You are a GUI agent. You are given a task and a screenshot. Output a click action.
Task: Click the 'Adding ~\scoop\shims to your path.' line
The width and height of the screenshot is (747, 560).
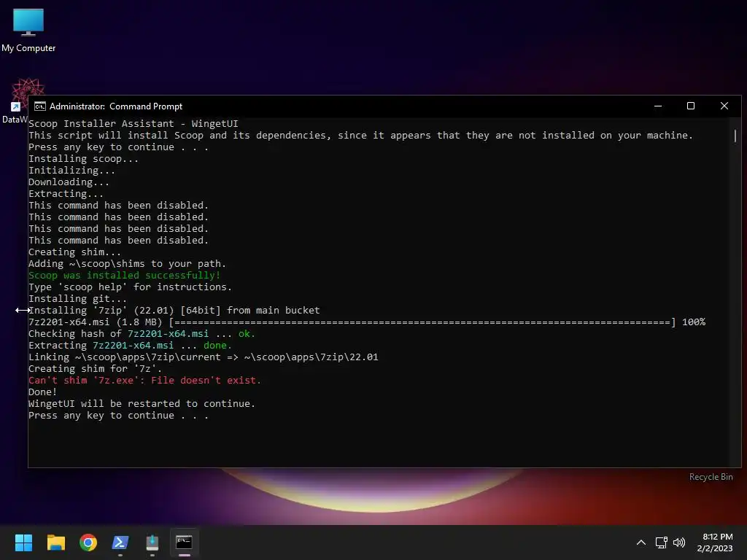(127, 264)
